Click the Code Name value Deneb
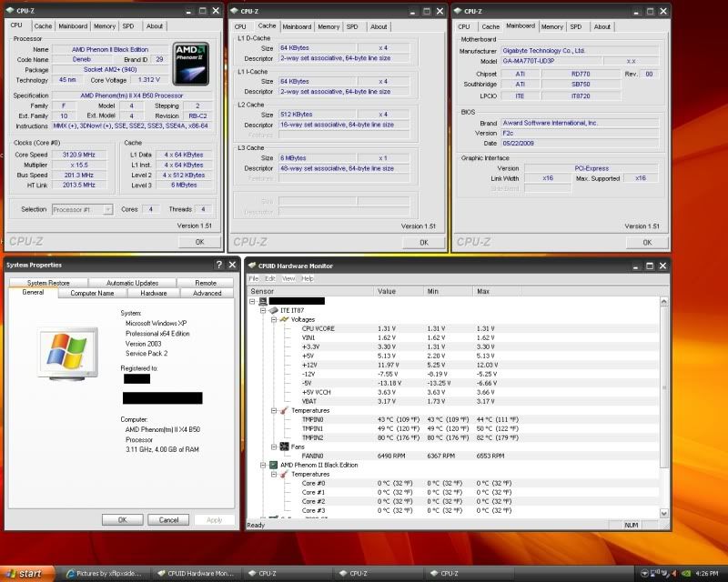This screenshot has height=582, width=728. (x=82, y=59)
